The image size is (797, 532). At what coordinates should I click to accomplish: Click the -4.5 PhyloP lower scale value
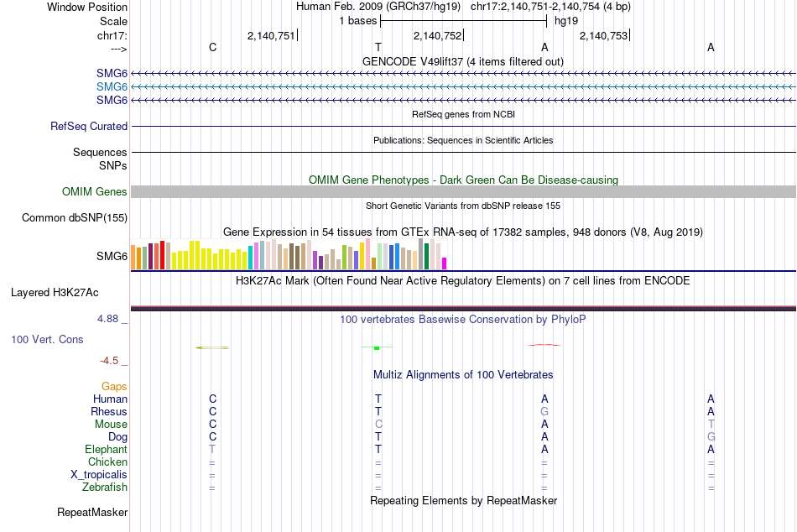pyautogui.click(x=109, y=361)
